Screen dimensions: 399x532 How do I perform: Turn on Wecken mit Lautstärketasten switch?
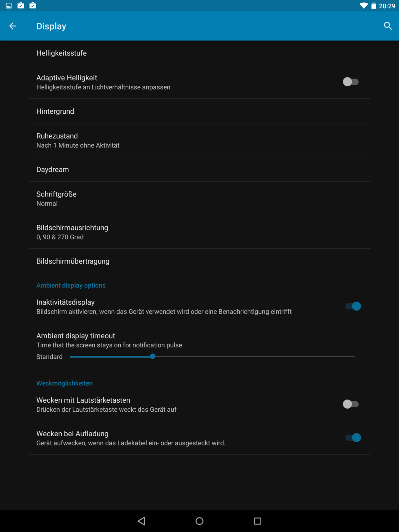(x=351, y=404)
